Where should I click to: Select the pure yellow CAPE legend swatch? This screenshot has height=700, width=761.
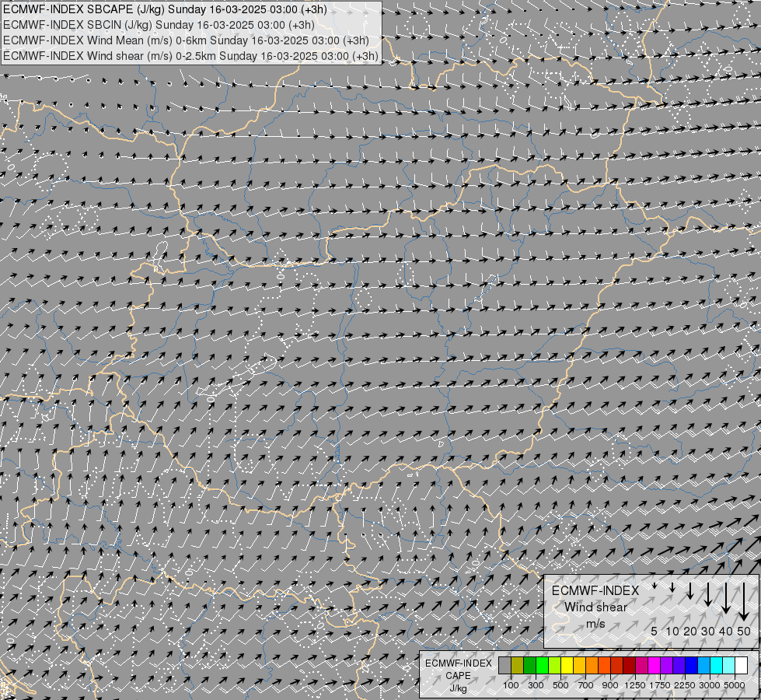[567, 666]
